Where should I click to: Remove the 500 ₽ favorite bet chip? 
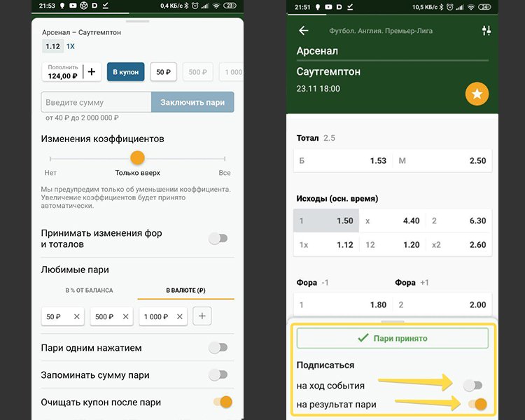[125, 316]
